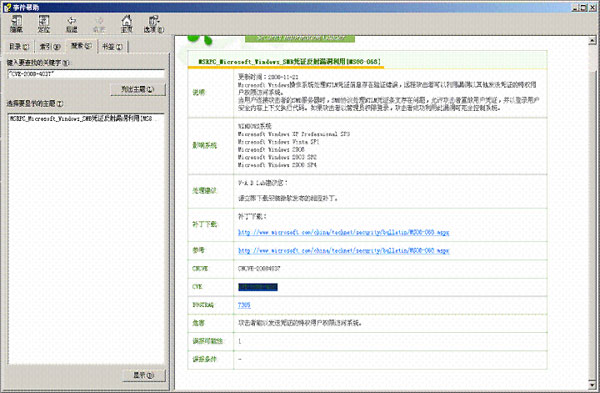Screen dimensions: 600x393
Task: Go back with the 后退 toolbar icon
Action: click(72, 24)
